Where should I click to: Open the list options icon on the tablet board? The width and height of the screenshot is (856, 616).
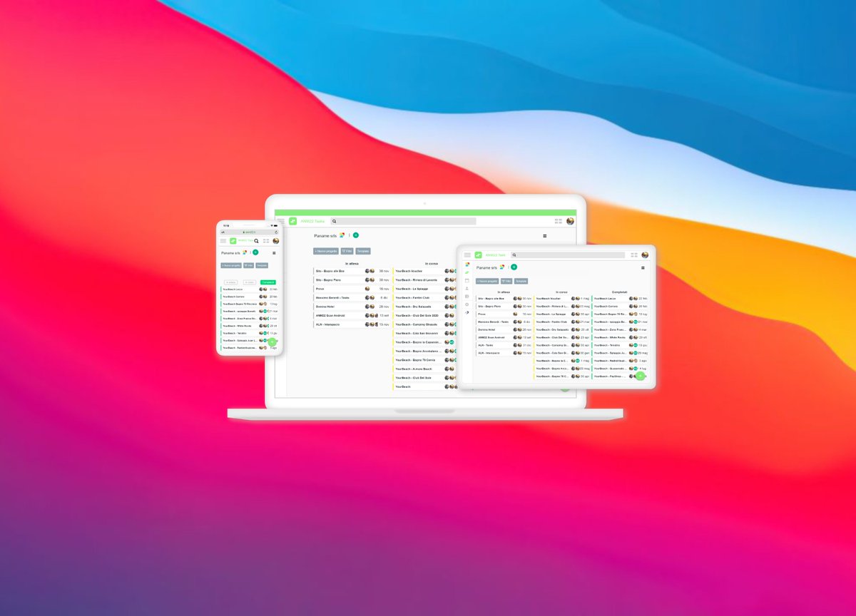pos(643,268)
